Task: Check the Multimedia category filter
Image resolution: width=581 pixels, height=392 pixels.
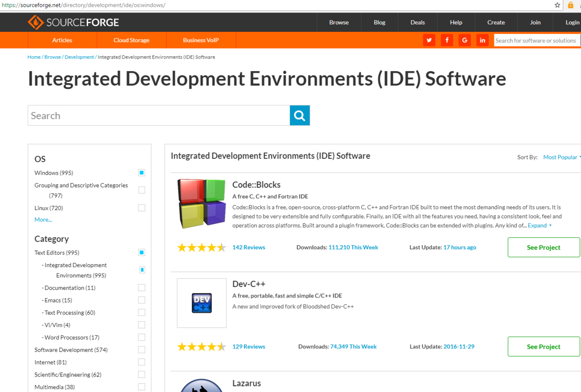Action: coord(141,387)
